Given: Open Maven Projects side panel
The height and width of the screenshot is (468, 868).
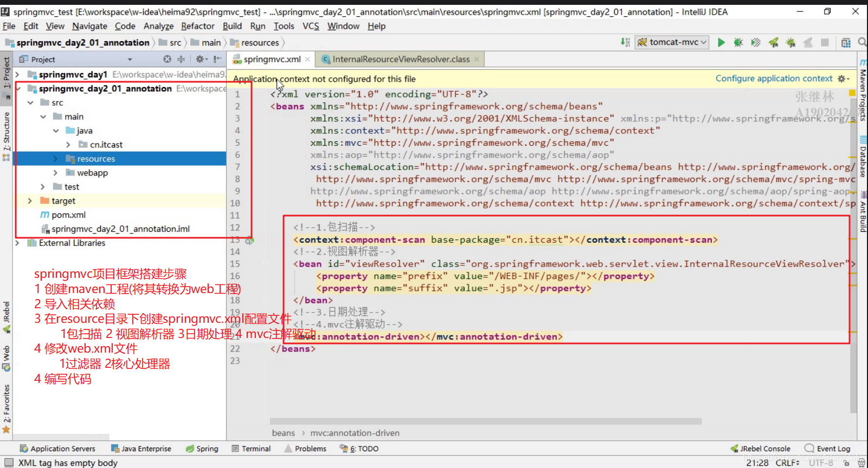Looking at the screenshot, I should pos(863,91).
